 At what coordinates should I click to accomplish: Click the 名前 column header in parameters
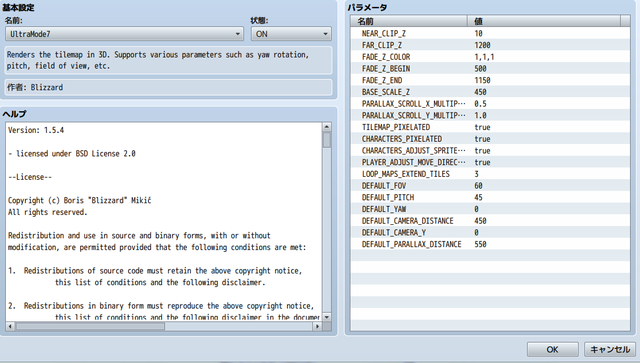(x=409, y=21)
